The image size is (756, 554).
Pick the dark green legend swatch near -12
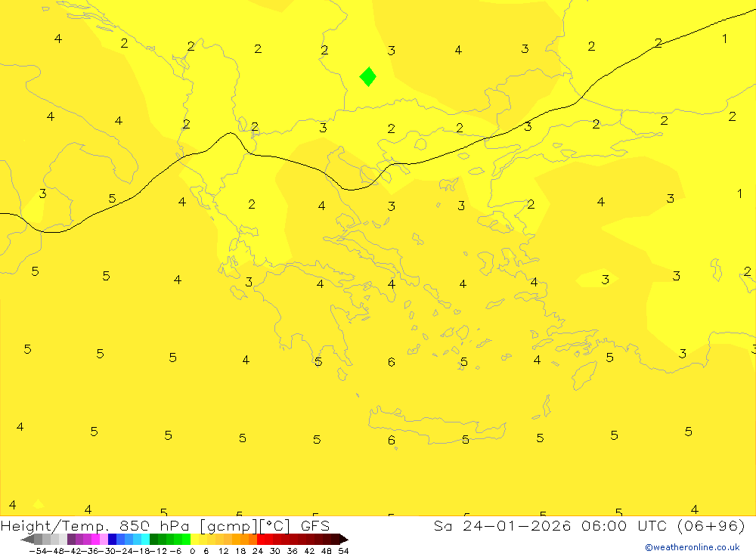click(x=153, y=540)
